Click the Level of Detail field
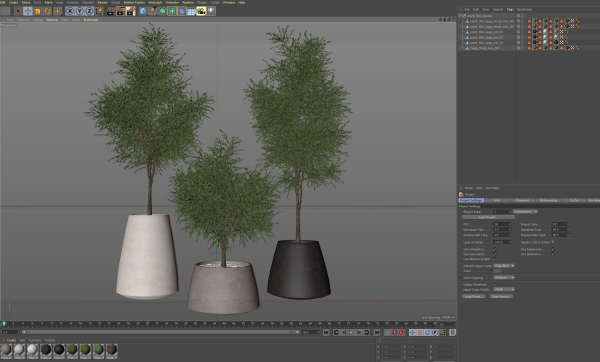This screenshot has height=362, width=600. coord(502,242)
